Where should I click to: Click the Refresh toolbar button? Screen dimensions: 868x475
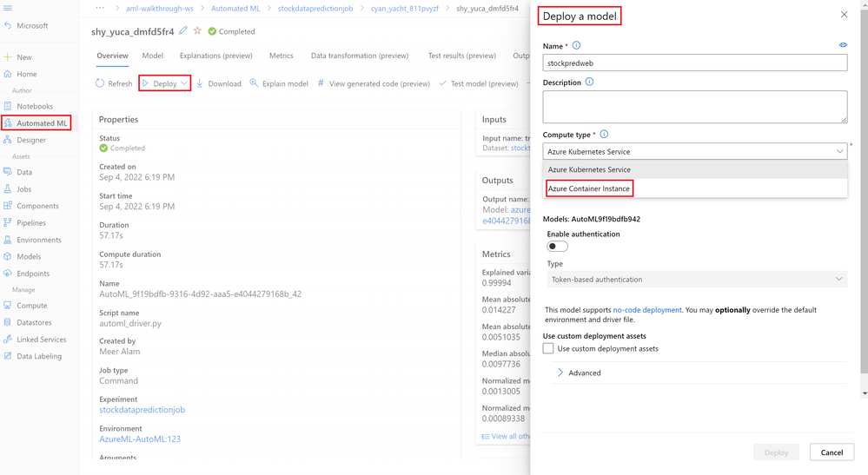point(114,83)
